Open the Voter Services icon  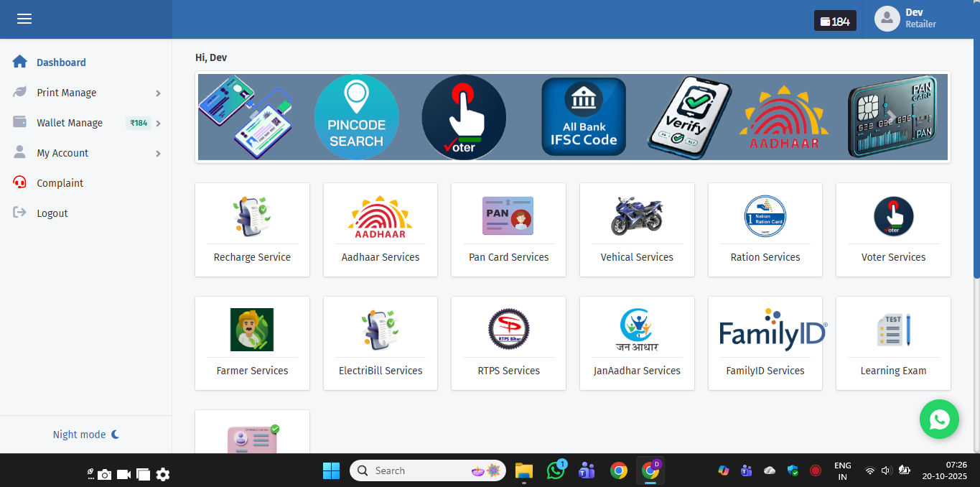[x=893, y=216]
